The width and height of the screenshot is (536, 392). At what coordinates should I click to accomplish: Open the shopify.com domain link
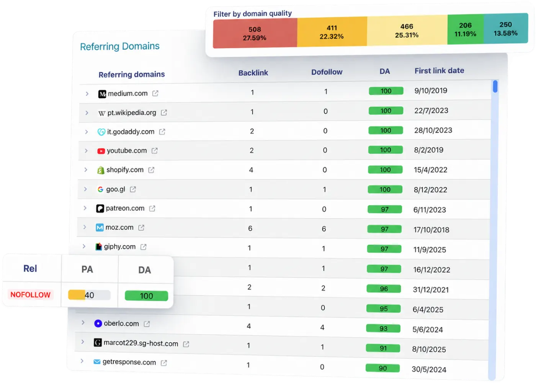(125, 170)
